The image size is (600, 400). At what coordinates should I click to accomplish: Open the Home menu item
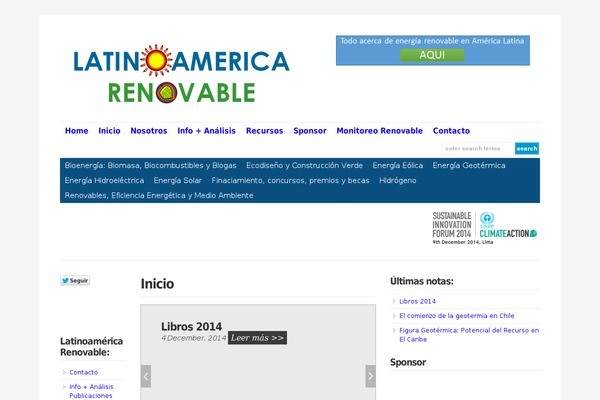pyautogui.click(x=77, y=131)
